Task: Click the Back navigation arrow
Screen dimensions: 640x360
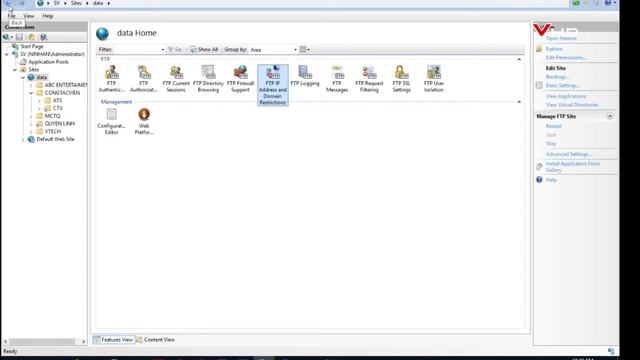Action: point(9,3)
